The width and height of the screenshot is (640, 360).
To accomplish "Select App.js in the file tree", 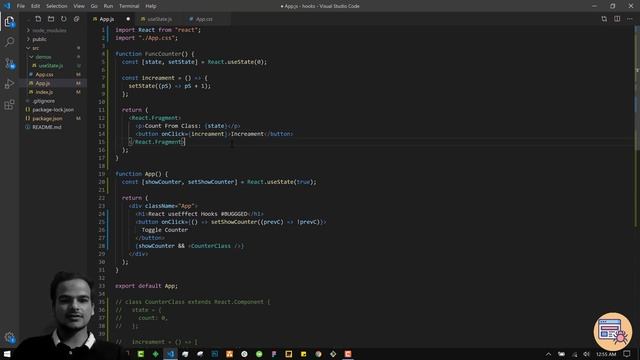I will pos(42,83).
